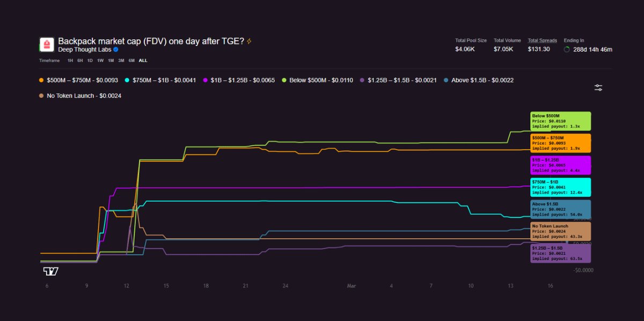Open the chart settings sliders icon
This screenshot has height=321, width=644.
[x=598, y=87]
